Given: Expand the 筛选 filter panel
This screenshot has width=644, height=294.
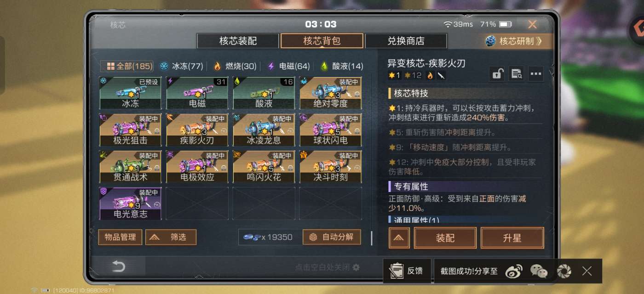Looking at the screenshot, I should click(x=171, y=237).
